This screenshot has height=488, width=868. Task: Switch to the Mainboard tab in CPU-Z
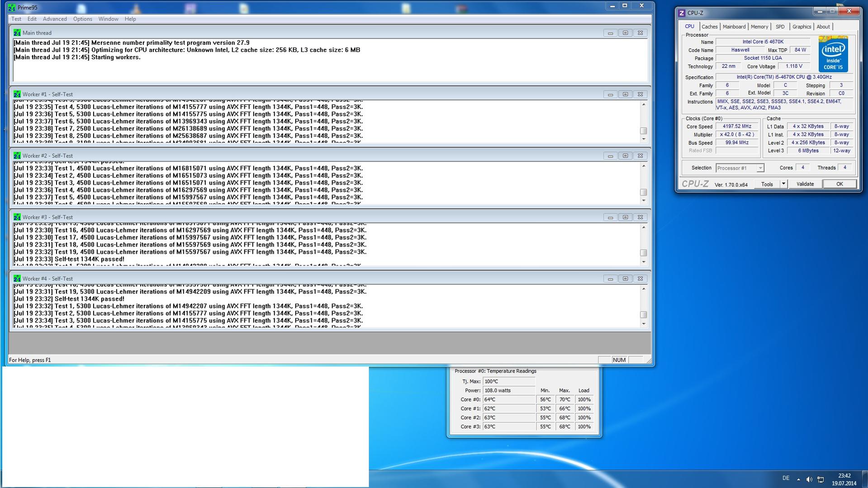[x=734, y=27]
